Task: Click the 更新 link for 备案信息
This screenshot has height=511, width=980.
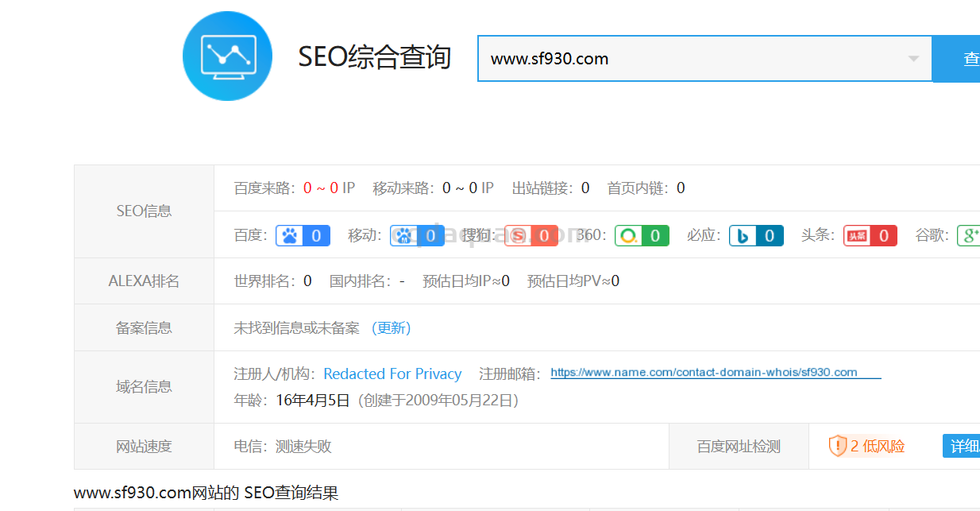Action: click(x=392, y=328)
